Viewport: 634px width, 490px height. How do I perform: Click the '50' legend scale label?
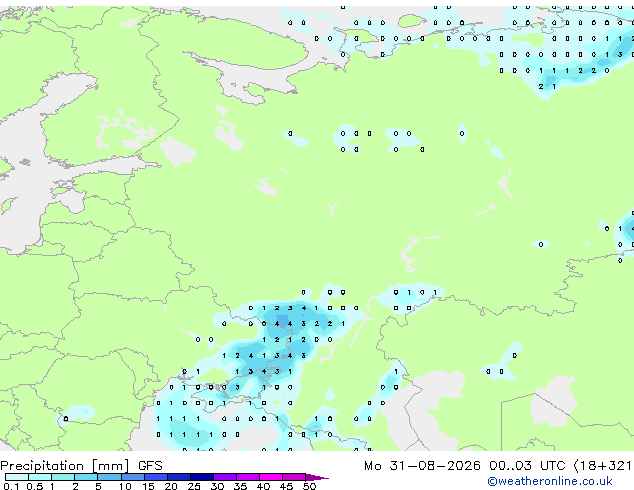(310, 486)
